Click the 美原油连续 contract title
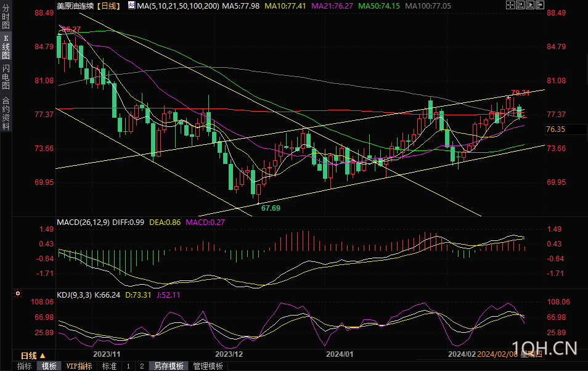The height and width of the screenshot is (371, 588). coord(75,6)
